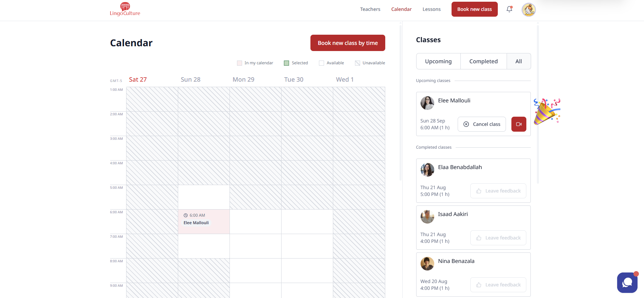644x298 pixels.
Task: Click the Classes panel heading
Action: coord(428,40)
